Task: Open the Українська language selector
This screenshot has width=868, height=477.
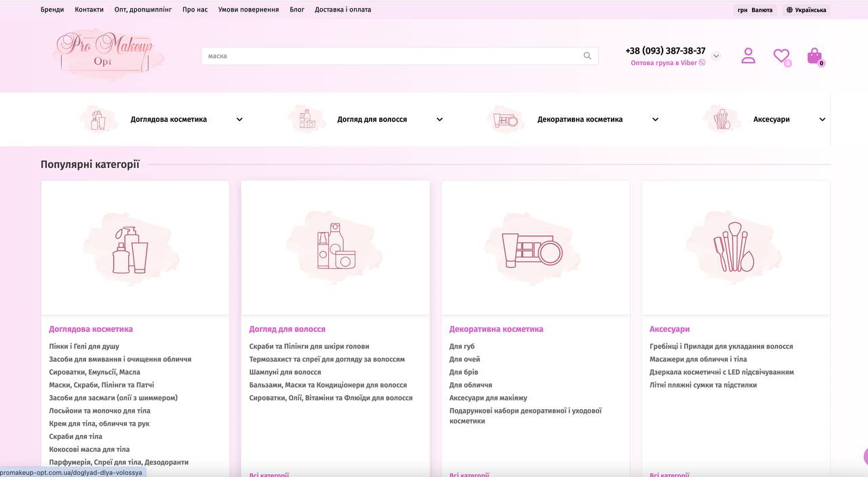Action: pyautogui.click(x=807, y=10)
